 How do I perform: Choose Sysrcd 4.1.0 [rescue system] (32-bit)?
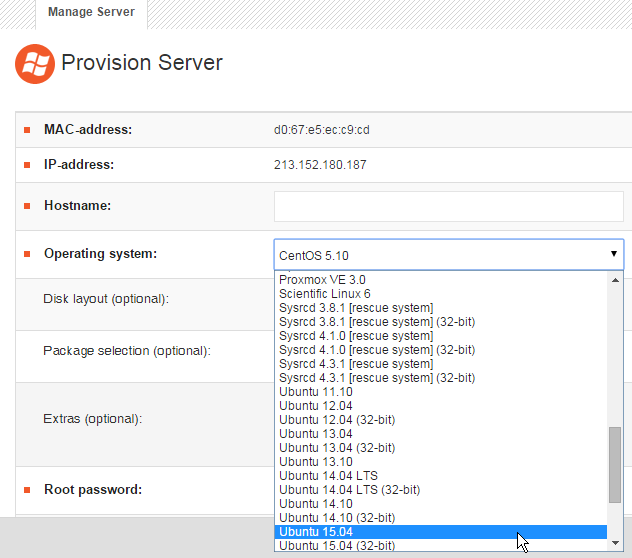(x=441, y=350)
